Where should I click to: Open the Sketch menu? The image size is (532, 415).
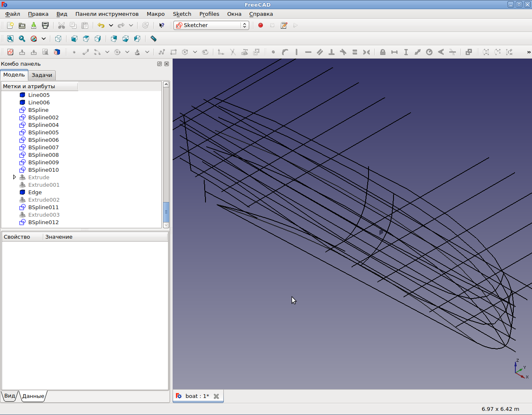point(182,14)
